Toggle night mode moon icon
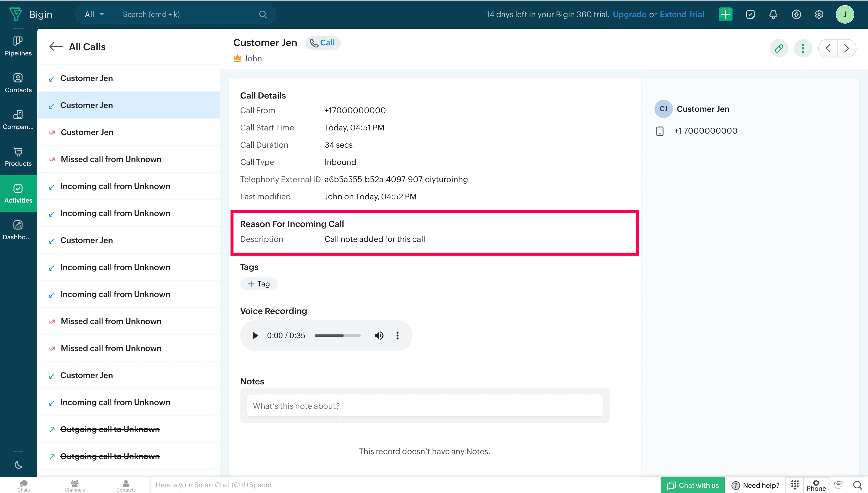The height and width of the screenshot is (493, 868). coord(18,465)
